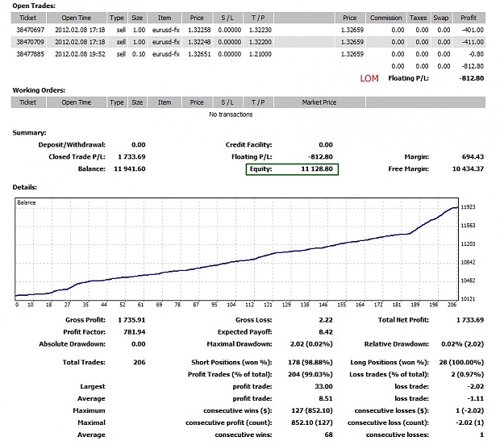
Task: Click the Margin value 694.43
Action: 473,157
